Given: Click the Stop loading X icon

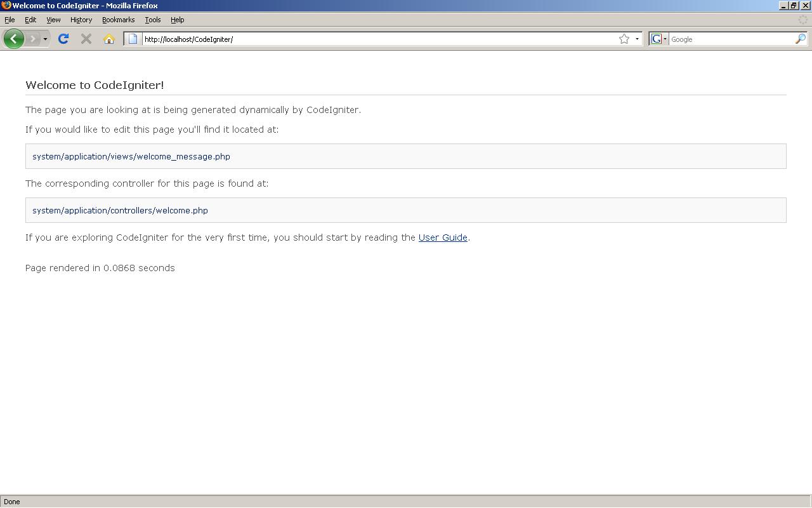Looking at the screenshot, I should point(86,39).
